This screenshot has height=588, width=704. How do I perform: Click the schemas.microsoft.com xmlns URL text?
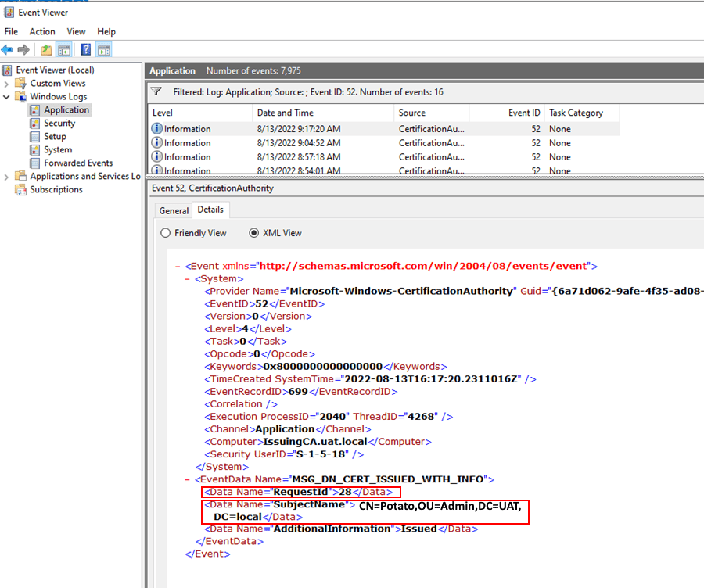click(423, 266)
